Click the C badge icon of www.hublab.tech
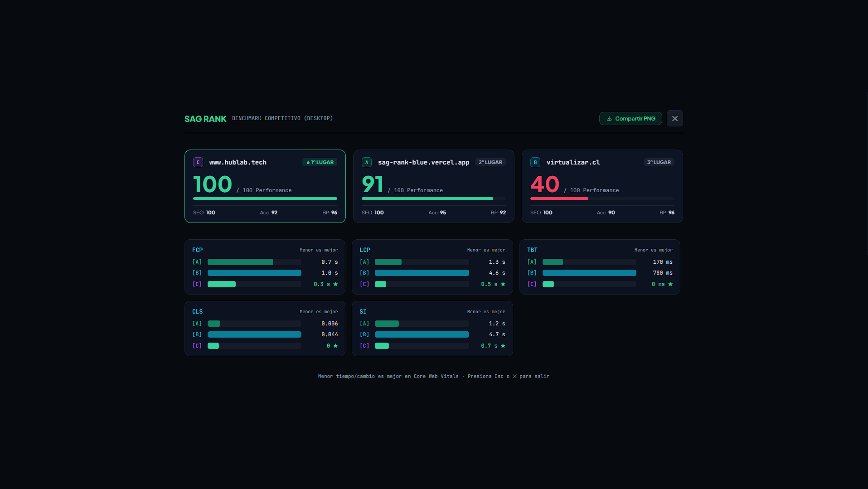Screen dimensions: 868x489 198,162
